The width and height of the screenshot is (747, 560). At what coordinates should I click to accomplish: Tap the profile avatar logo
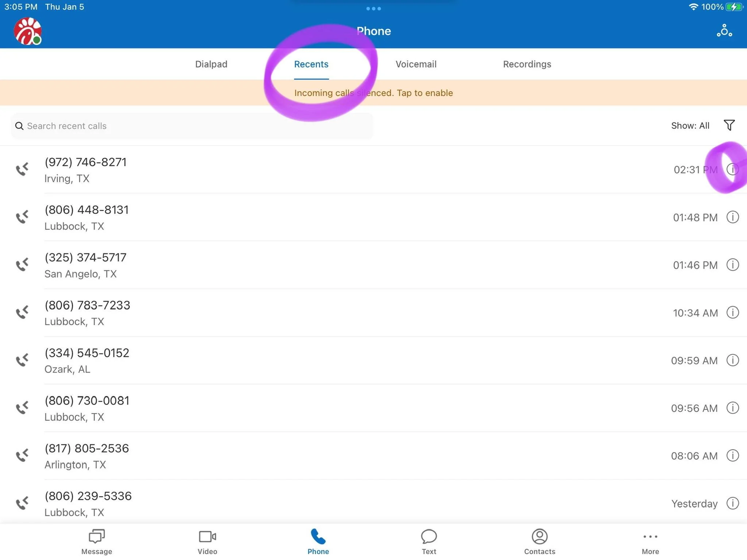(x=27, y=31)
